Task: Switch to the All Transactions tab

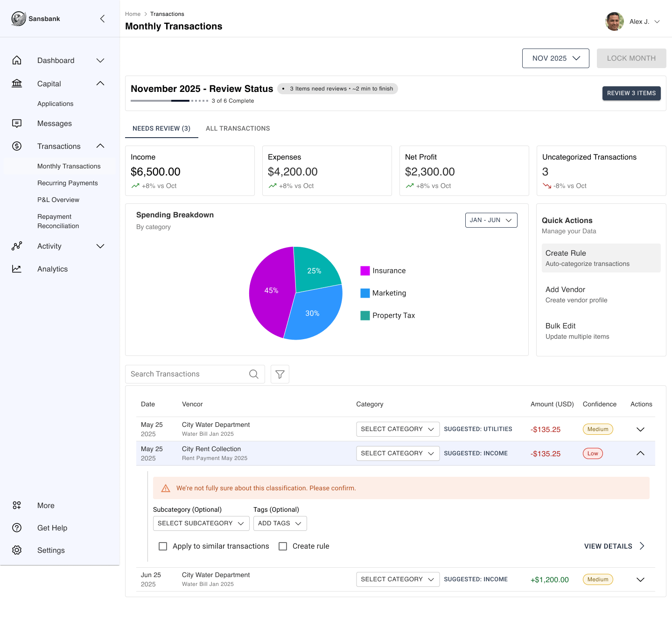Action: point(238,129)
